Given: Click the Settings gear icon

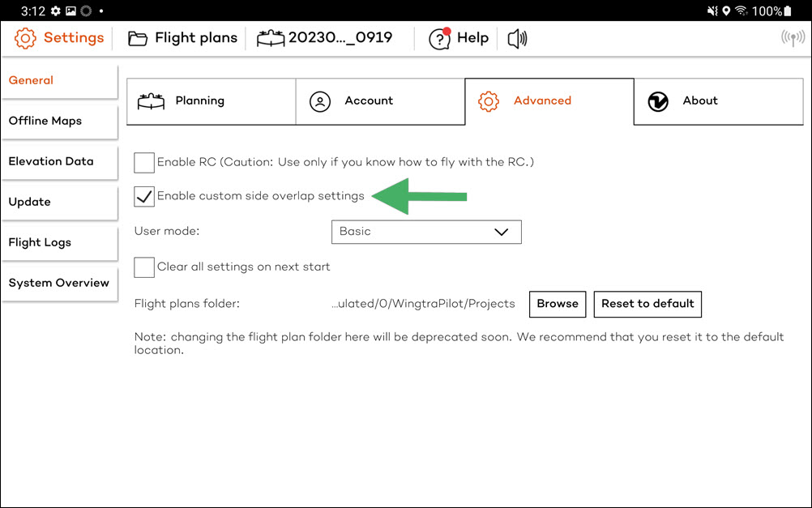Looking at the screenshot, I should point(26,38).
